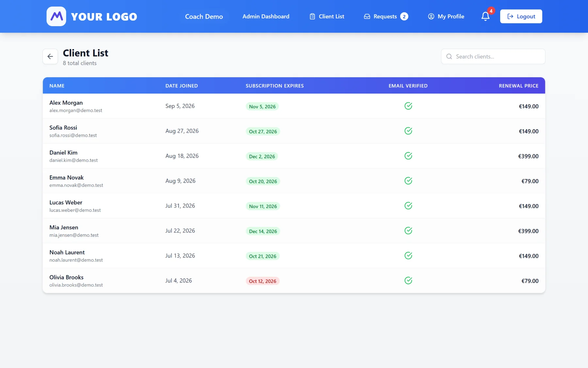Click the Logout button
The image size is (588, 368).
pos(521,16)
